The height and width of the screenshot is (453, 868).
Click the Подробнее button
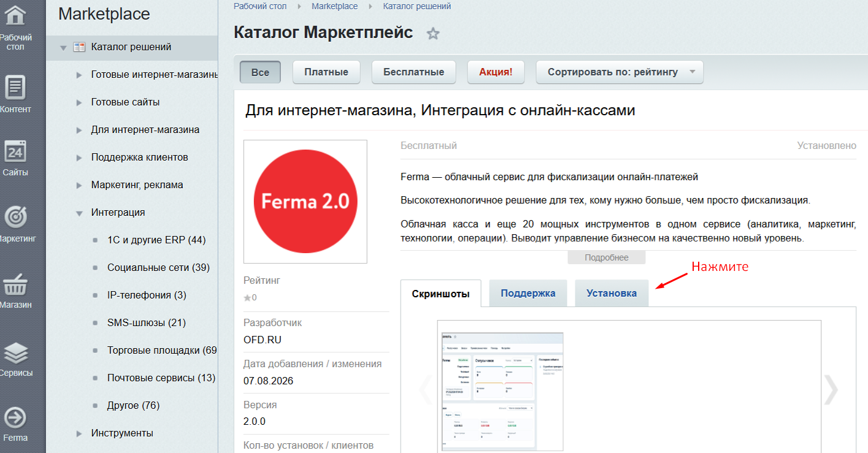(607, 257)
